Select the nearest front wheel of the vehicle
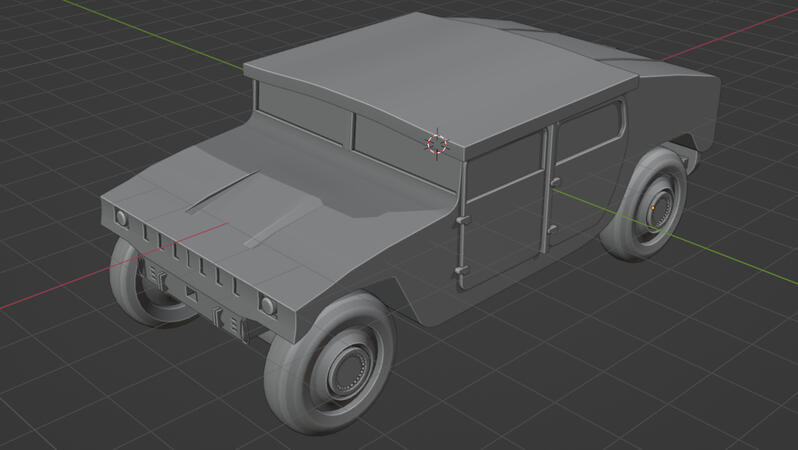The height and width of the screenshot is (450, 798). [x=330, y=363]
